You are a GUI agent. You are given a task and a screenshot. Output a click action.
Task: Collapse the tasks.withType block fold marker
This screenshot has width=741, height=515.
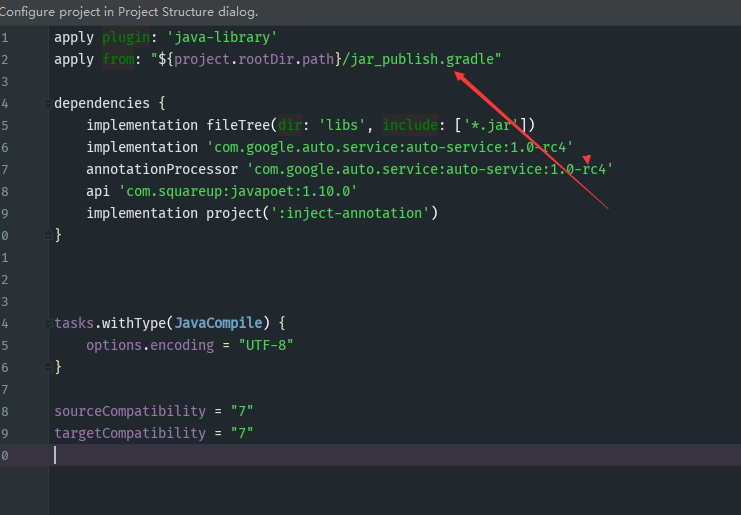pyautogui.click(x=48, y=323)
